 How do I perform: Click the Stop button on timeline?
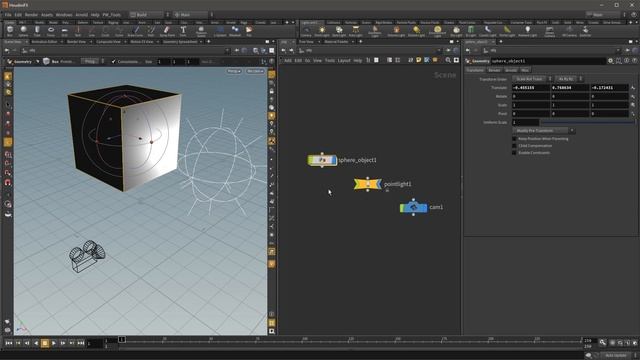45,343
